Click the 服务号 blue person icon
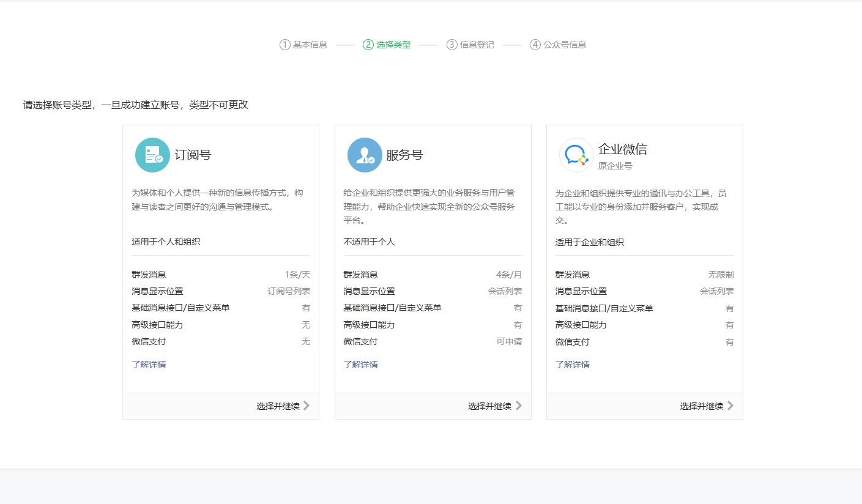This screenshot has height=504, width=862. (x=365, y=155)
